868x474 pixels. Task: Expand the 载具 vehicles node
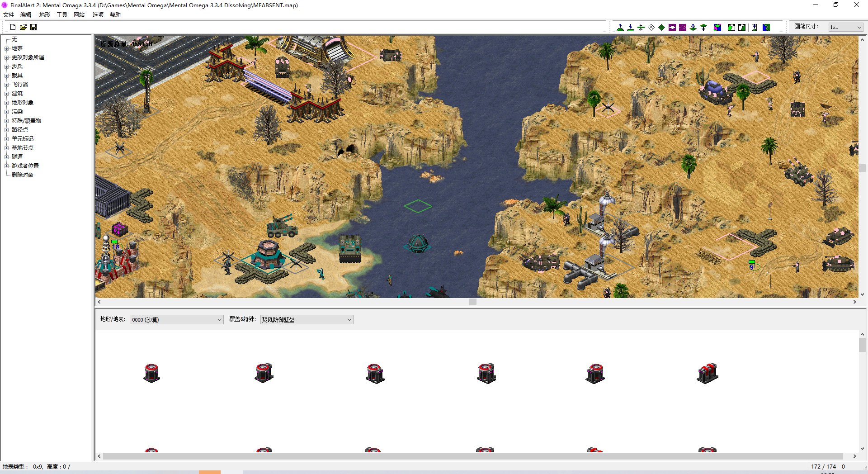click(x=7, y=76)
